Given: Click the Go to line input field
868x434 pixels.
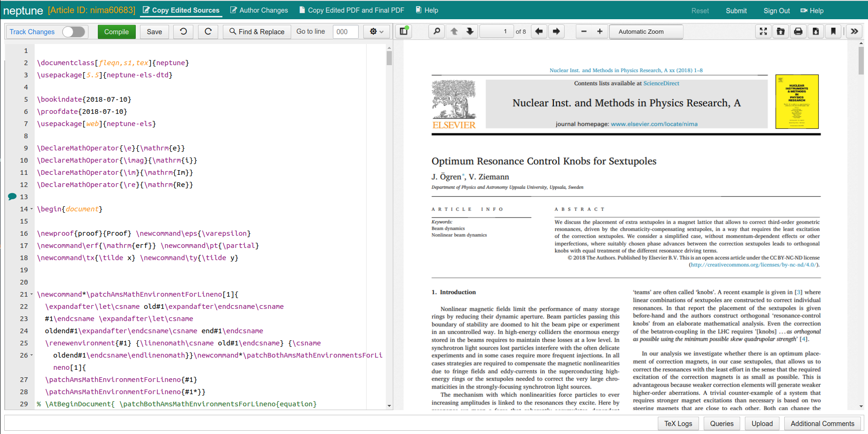Looking at the screenshot, I should [346, 31].
